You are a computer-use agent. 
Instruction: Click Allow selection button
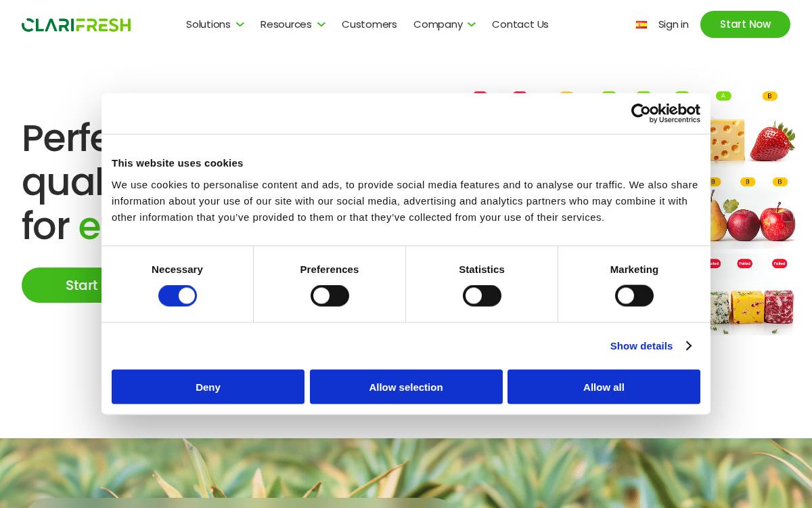[x=406, y=387]
